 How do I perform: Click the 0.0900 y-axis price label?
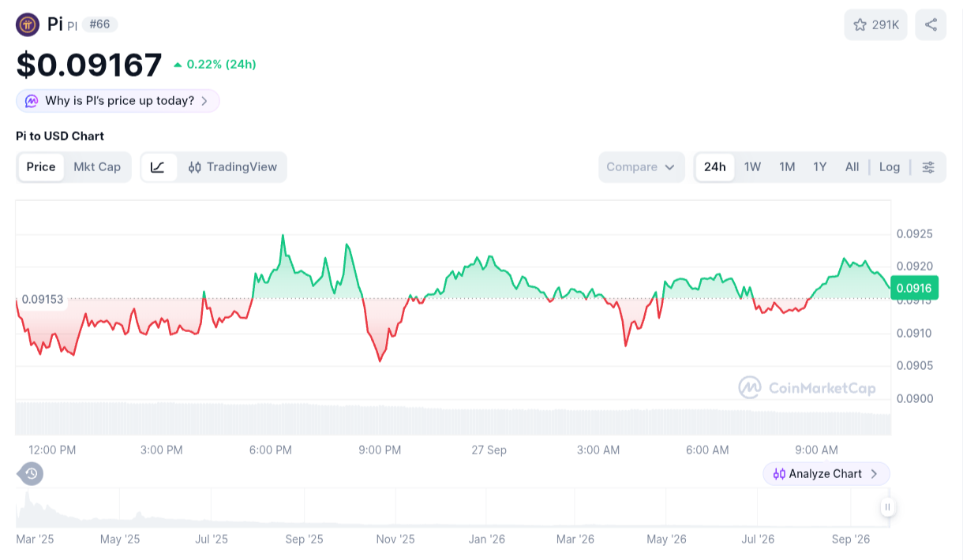[915, 398]
